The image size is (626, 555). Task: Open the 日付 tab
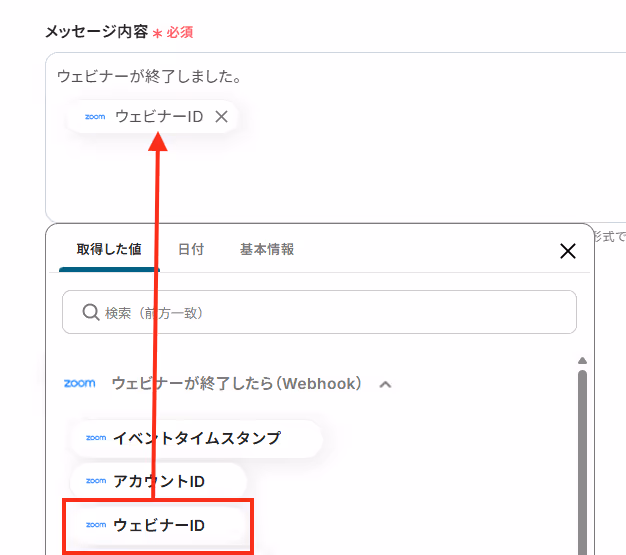pos(191,250)
